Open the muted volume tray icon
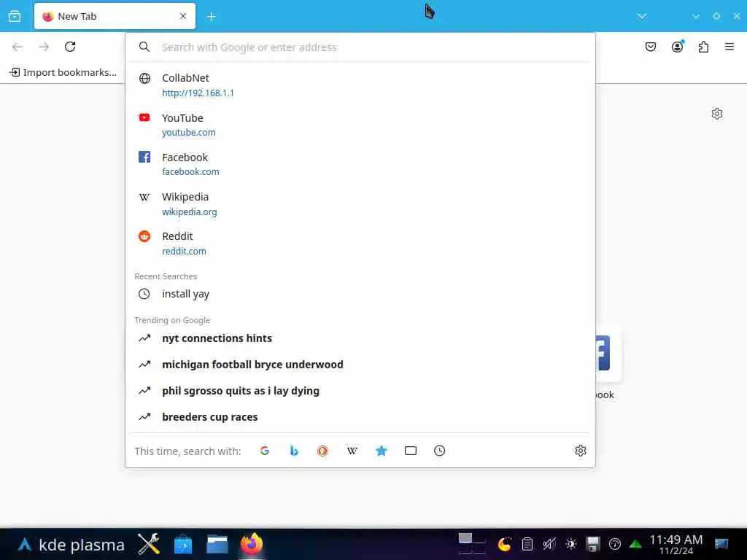 tap(549, 544)
